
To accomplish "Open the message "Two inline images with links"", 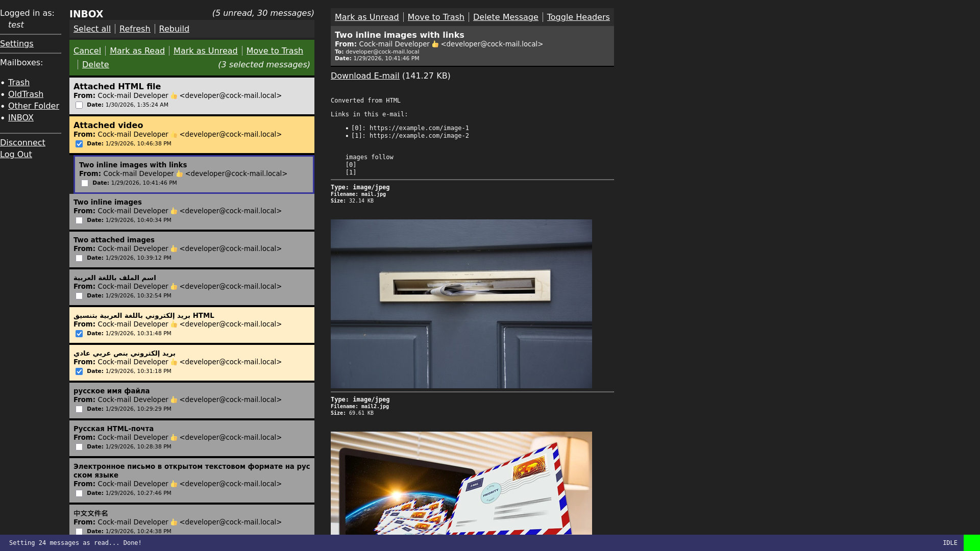I will pos(134,165).
